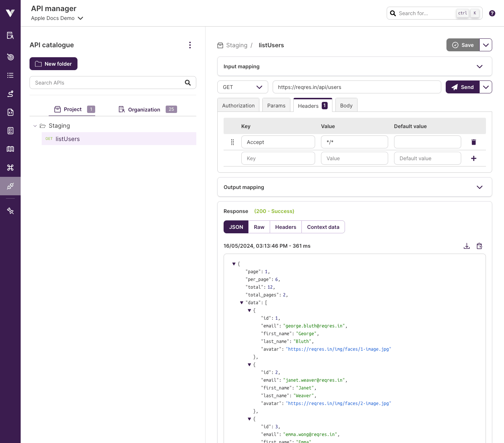
Task: Add a new header row with the plus icon
Action: point(473,158)
